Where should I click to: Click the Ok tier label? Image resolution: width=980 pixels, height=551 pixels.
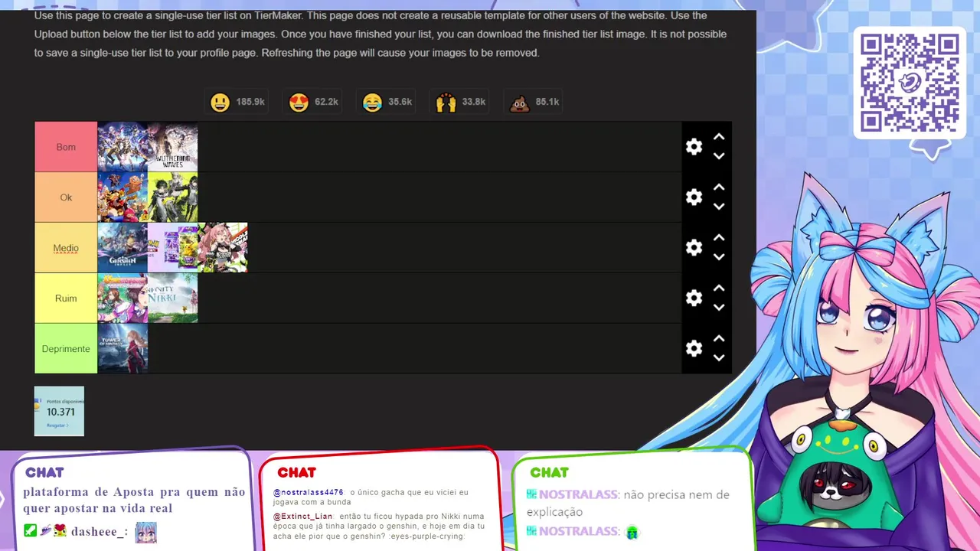[x=66, y=197]
